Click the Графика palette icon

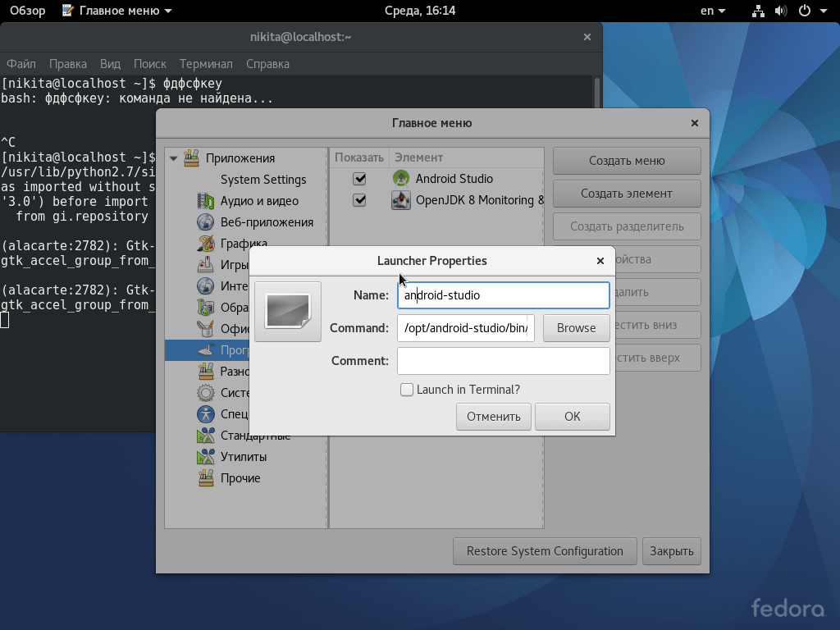pyautogui.click(x=205, y=243)
